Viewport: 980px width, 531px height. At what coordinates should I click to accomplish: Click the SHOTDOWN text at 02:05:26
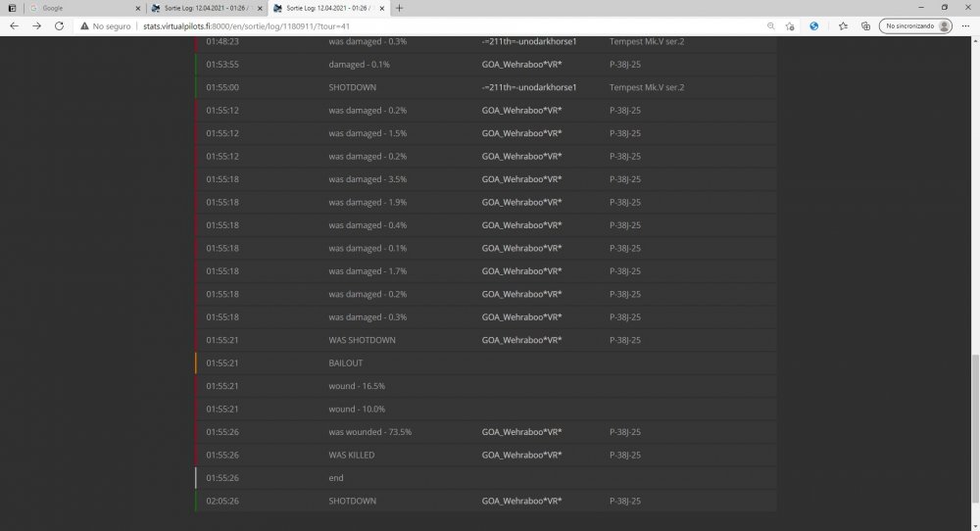pyautogui.click(x=353, y=501)
